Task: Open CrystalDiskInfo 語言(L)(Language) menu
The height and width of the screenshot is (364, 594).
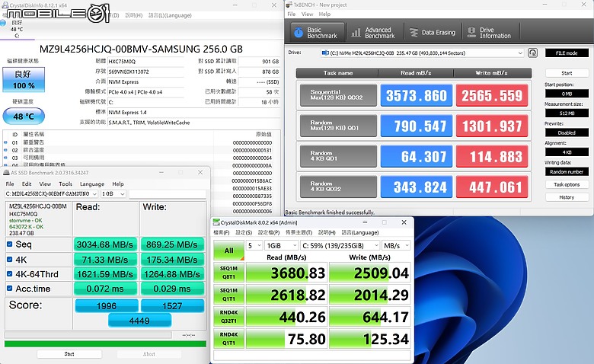Action: (170, 15)
